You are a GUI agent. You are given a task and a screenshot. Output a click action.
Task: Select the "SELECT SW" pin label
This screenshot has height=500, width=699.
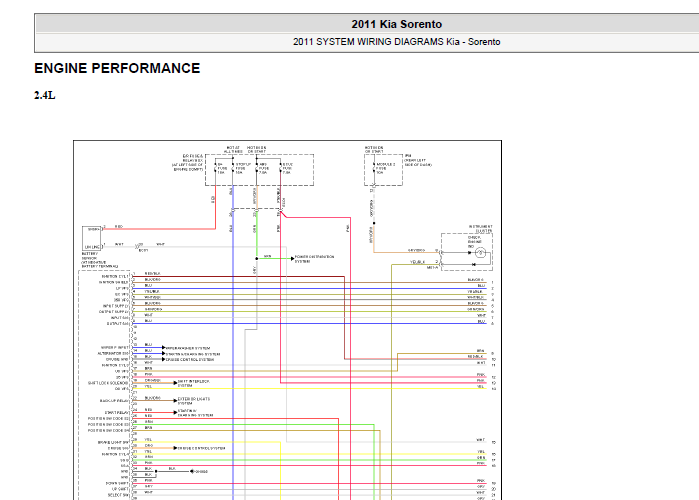click(x=118, y=495)
